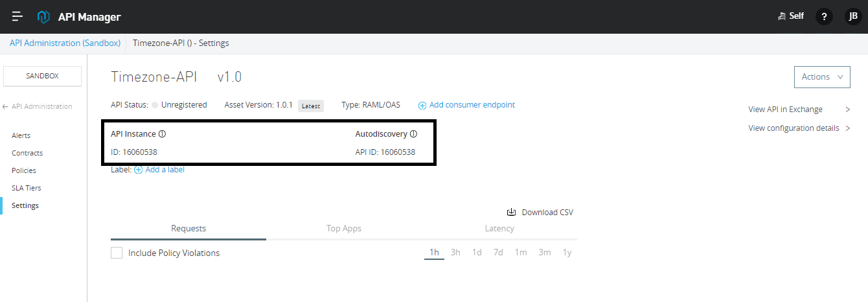This screenshot has width=868, height=302.
Task: Open the JB user avatar menu
Action: coord(853,17)
